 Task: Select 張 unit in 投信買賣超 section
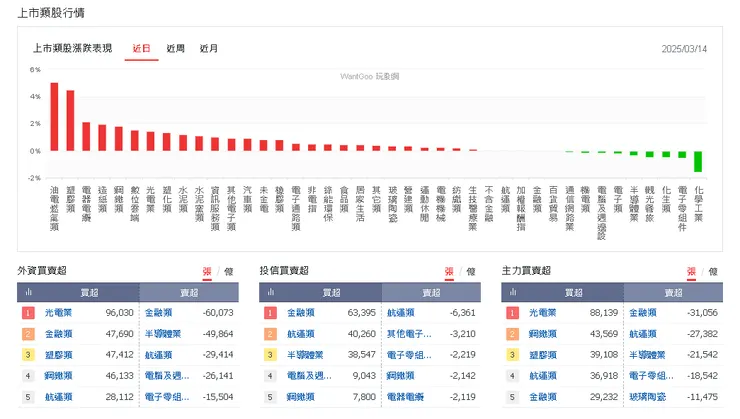(449, 271)
